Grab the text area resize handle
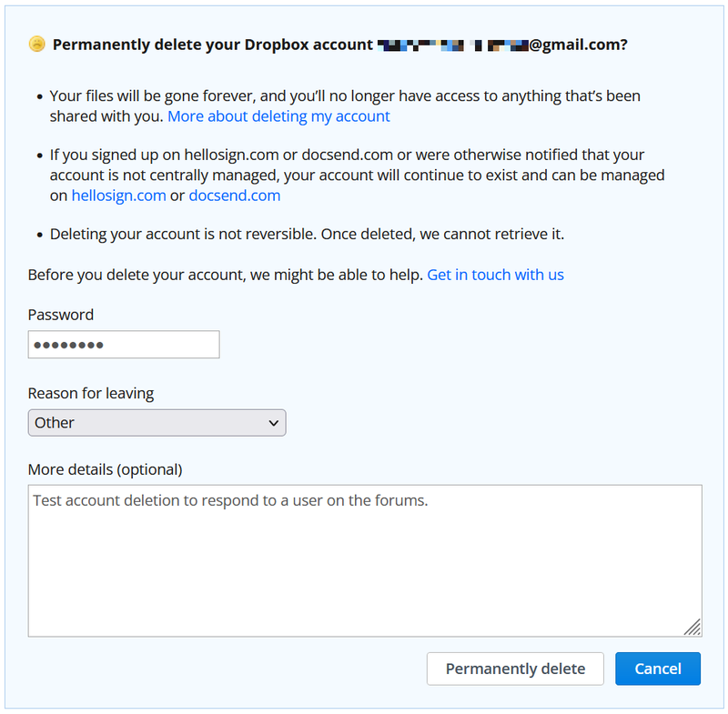Image resolution: width=728 pixels, height=714 pixels. [x=693, y=627]
